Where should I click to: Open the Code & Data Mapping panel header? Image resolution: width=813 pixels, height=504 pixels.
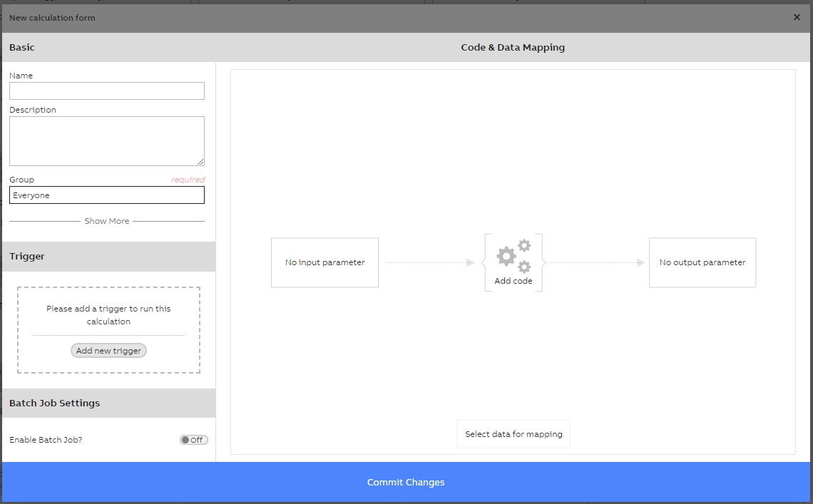(513, 47)
